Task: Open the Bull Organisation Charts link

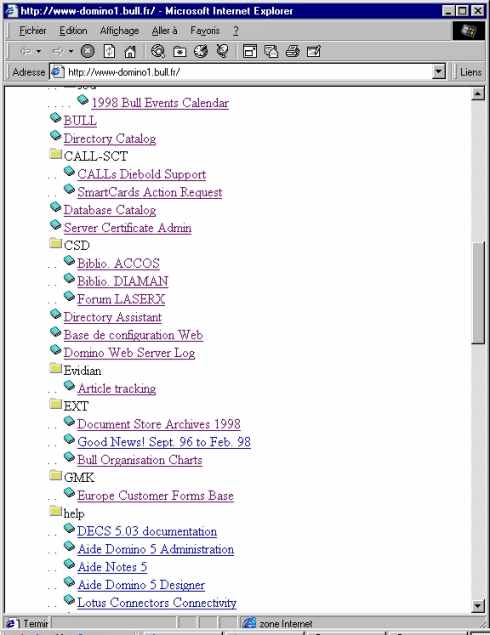Action: (140, 460)
